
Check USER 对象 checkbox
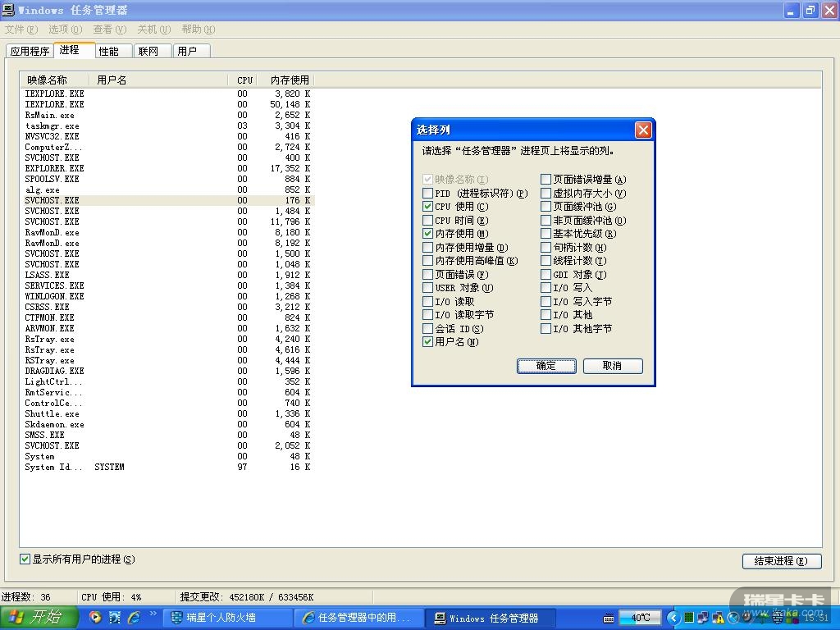coord(427,288)
